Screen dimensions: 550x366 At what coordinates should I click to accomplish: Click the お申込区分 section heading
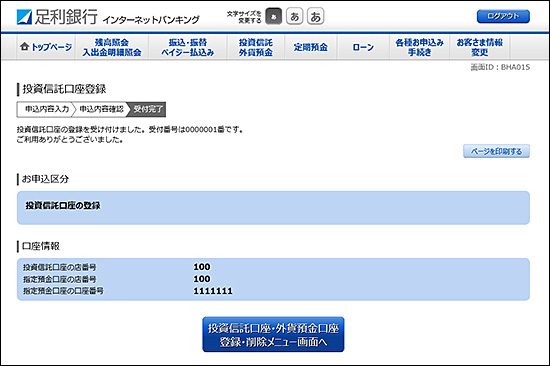point(45,179)
